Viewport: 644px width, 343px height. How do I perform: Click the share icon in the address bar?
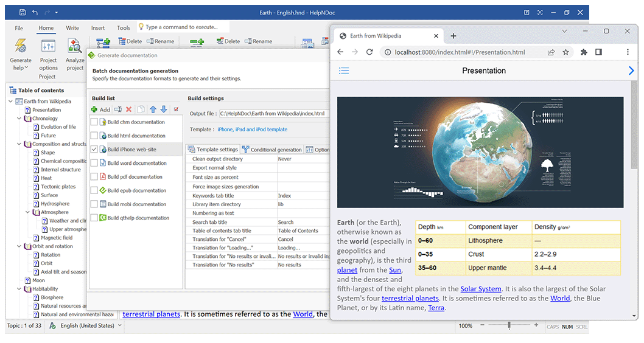[551, 52]
